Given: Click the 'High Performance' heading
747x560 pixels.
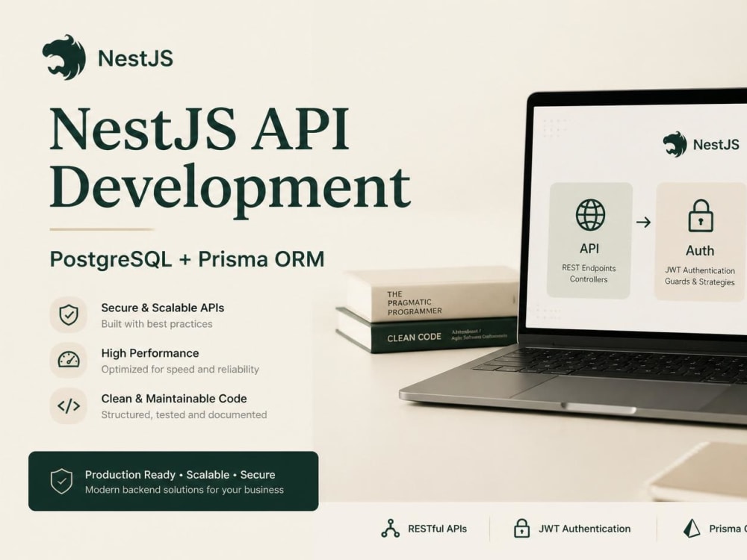Looking at the screenshot, I should click(150, 353).
